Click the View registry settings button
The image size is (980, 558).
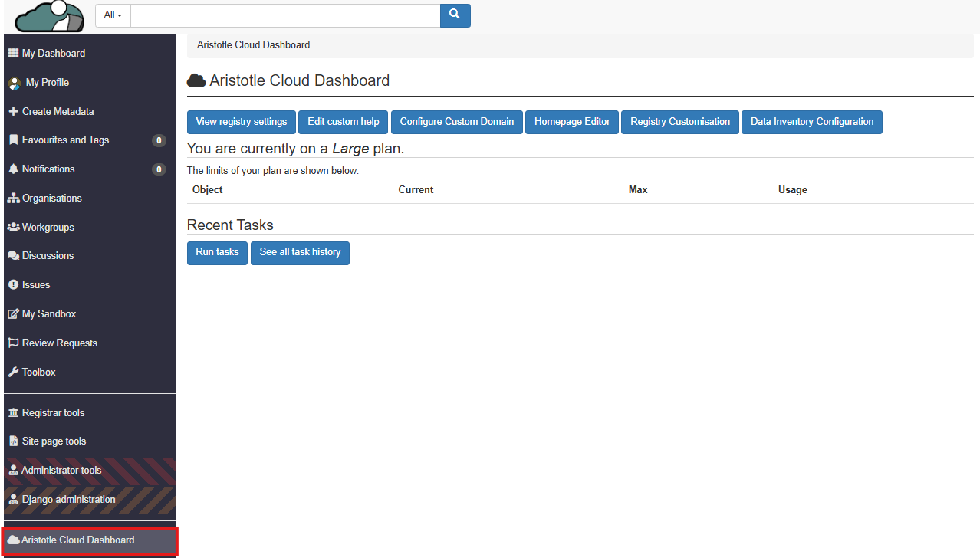tap(241, 122)
